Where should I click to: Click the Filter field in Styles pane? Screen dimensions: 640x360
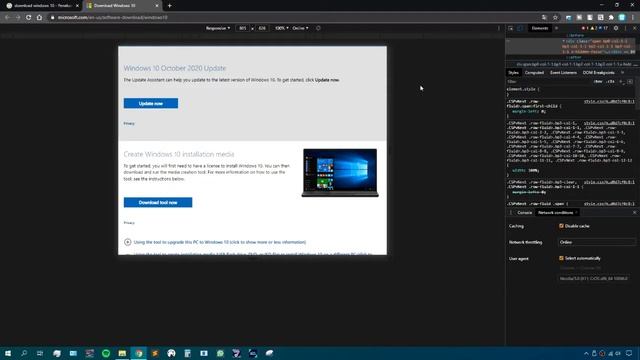548,82
